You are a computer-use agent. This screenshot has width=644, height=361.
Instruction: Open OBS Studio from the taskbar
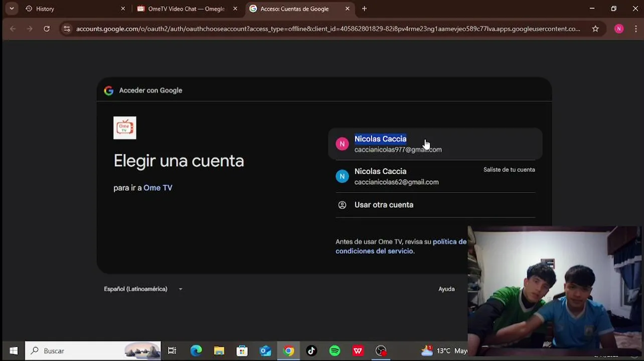pyautogui.click(x=381, y=351)
